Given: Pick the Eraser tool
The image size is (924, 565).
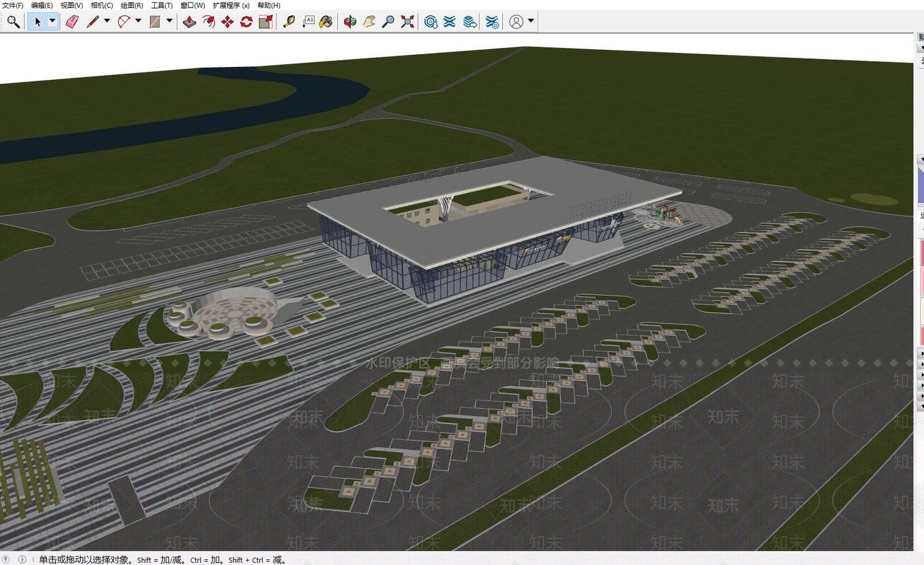Looking at the screenshot, I should (x=72, y=22).
